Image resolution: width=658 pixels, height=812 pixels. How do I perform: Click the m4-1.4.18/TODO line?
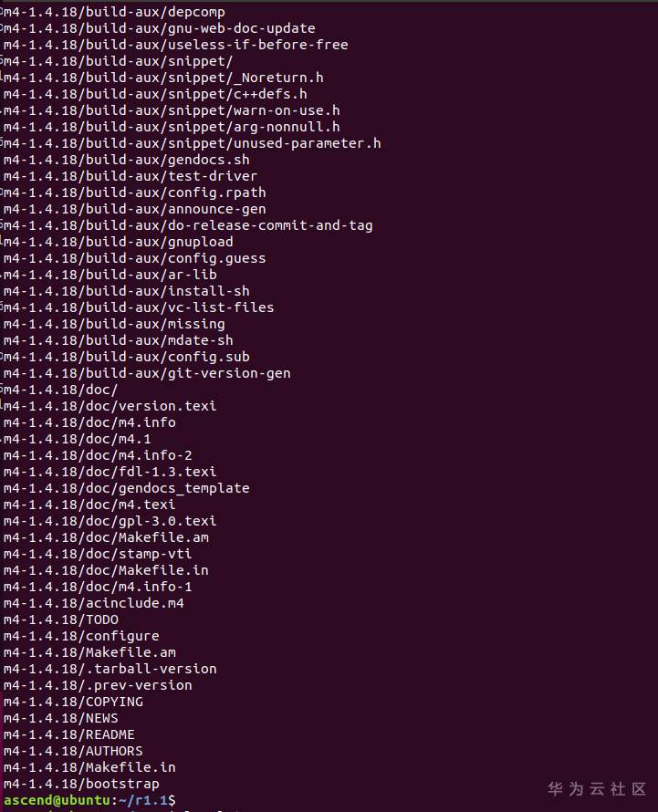(61, 619)
